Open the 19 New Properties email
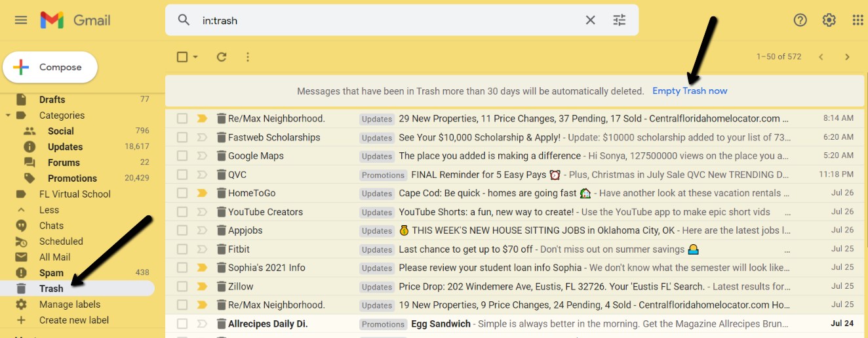Viewport: 868px width, 338px height. (514, 305)
